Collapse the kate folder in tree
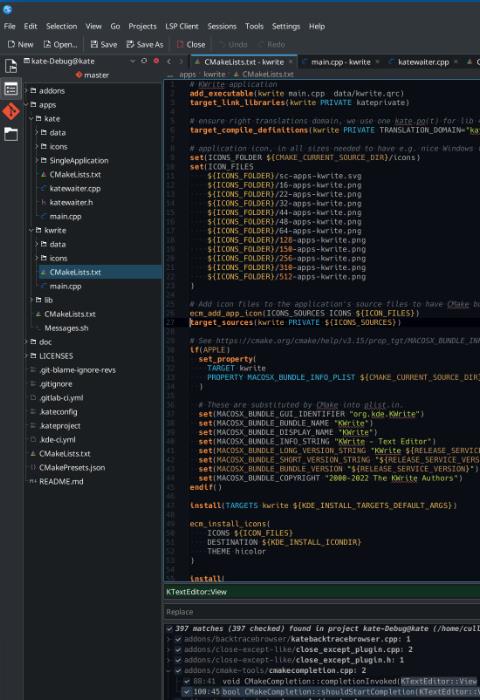This screenshot has height=700, width=480. coord(31,118)
